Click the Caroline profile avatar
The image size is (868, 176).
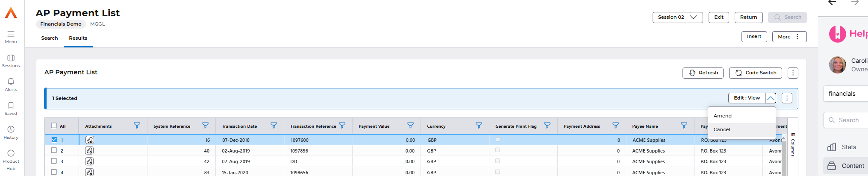pos(837,65)
